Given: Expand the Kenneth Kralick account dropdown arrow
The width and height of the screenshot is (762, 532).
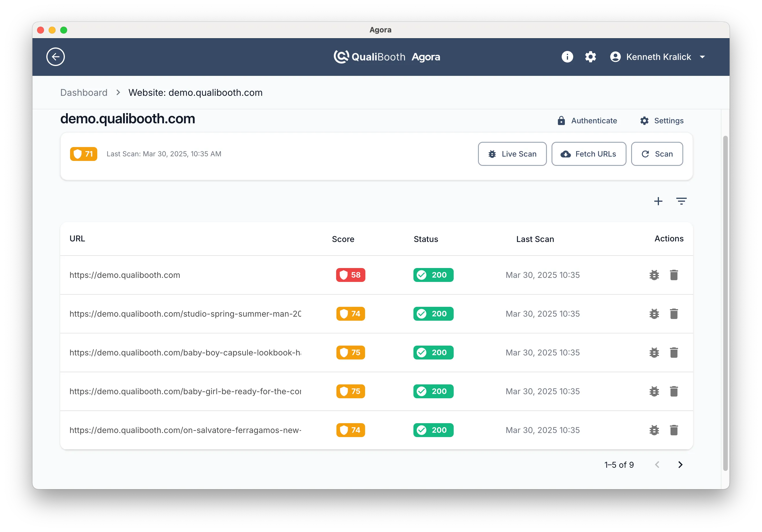Looking at the screenshot, I should point(702,57).
